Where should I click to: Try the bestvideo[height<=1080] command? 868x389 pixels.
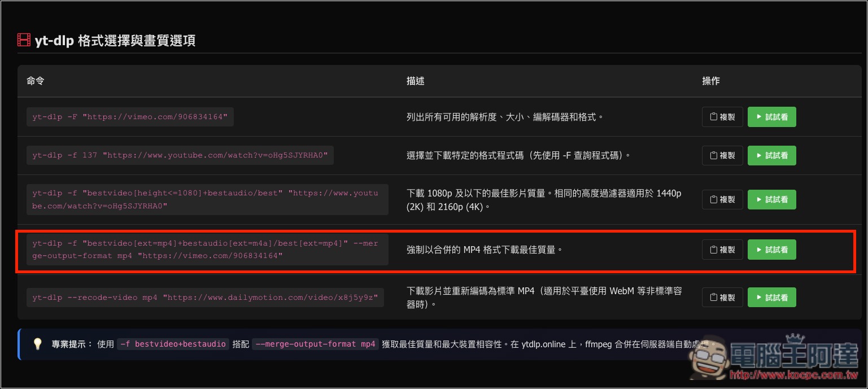771,199
